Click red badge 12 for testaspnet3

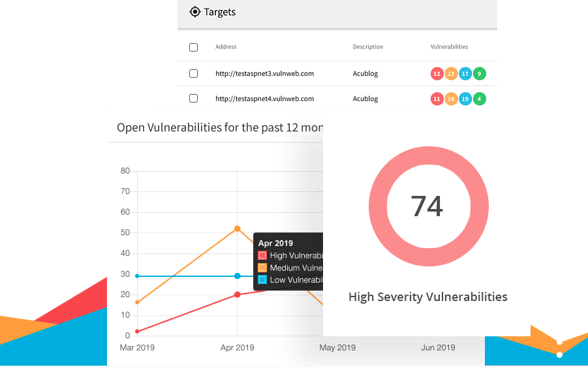click(437, 74)
